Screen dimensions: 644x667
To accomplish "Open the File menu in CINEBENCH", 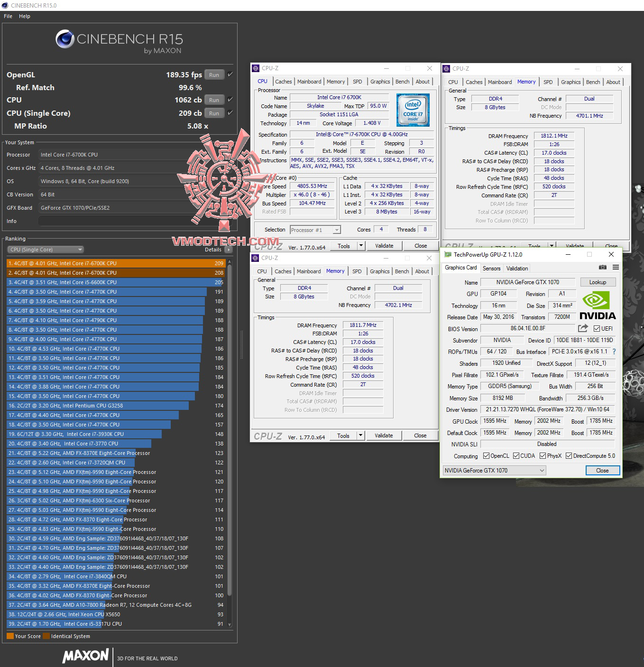I will pyautogui.click(x=8, y=16).
